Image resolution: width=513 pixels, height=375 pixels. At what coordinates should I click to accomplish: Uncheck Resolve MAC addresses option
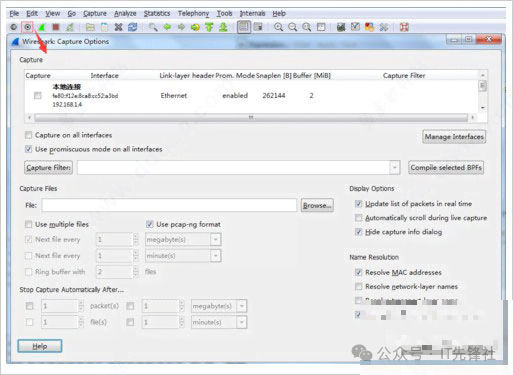(358, 272)
